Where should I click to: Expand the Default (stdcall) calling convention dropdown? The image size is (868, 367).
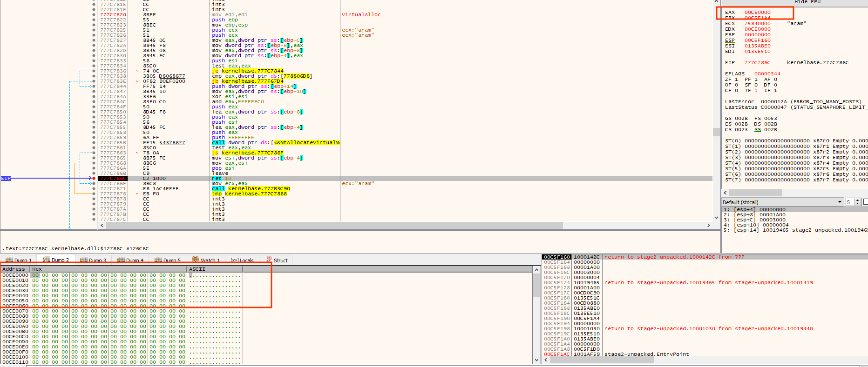(840, 202)
